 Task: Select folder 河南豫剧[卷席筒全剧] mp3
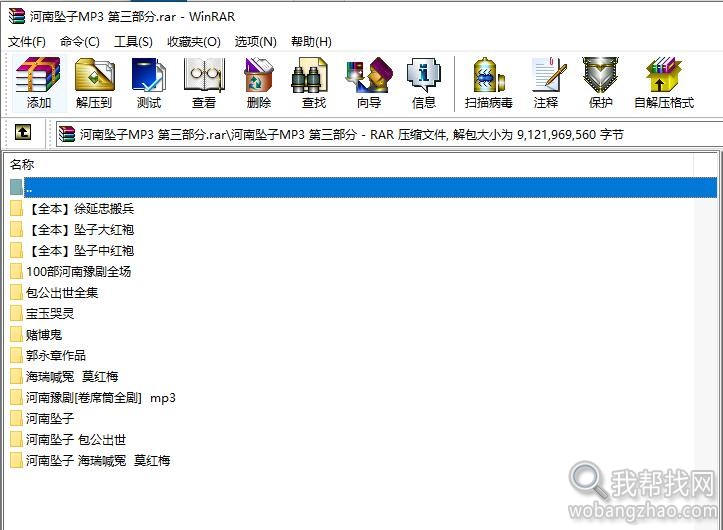(93, 397)
